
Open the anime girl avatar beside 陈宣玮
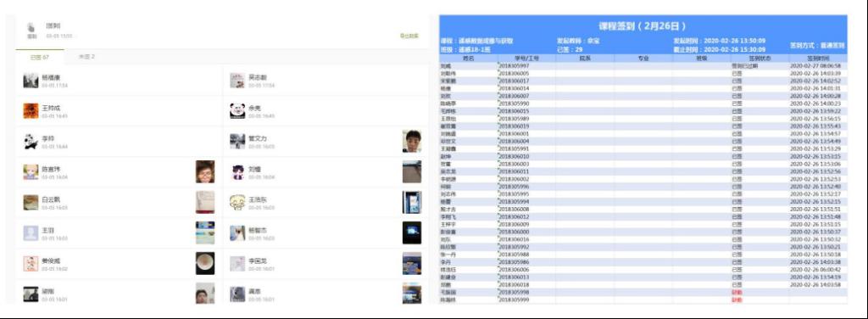coord(31,171)
